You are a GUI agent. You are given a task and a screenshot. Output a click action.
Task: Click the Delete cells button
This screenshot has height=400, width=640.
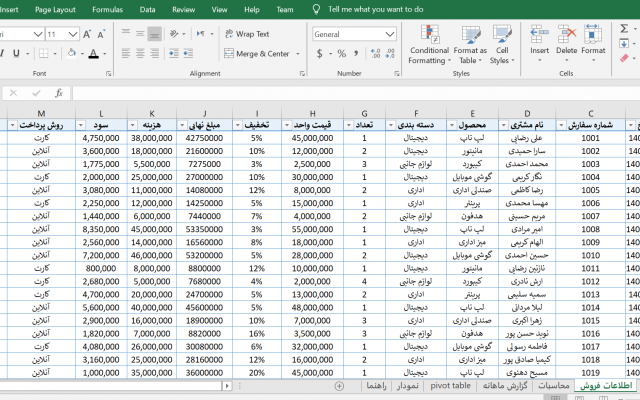point(567,43)
